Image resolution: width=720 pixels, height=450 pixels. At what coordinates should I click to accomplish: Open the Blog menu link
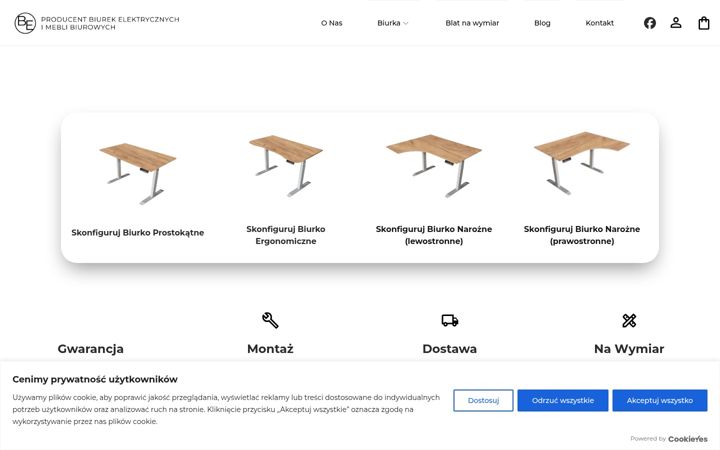tap(542, 23)
